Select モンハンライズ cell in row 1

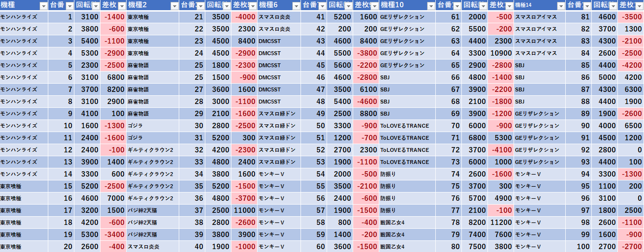(24, 17)
